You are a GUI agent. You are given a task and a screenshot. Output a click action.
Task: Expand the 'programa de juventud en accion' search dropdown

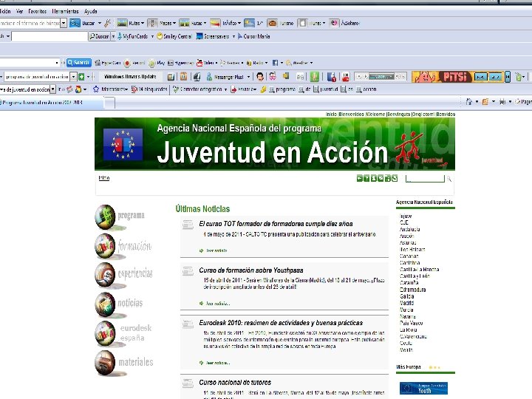click(x=73, y=77)
